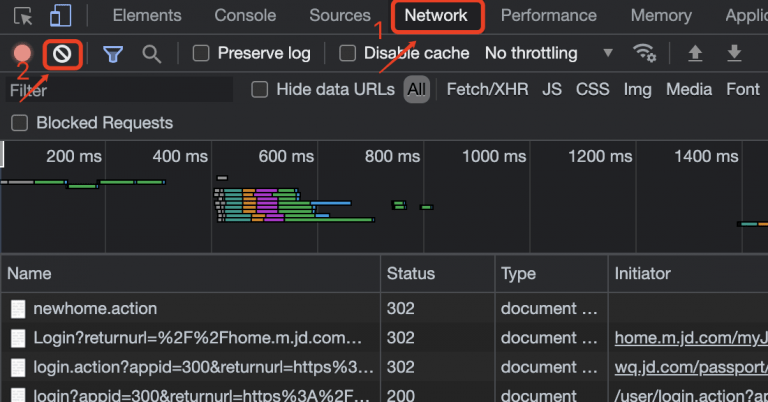This screenshot has width=768, height=402.
Task: Click the filter funnel icon
Action: click(x=113, y=53)
